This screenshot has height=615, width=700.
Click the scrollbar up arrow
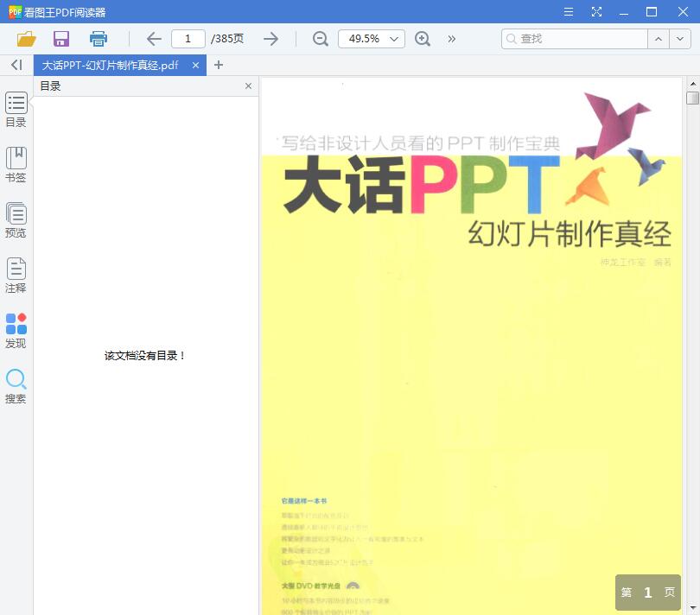692,84
